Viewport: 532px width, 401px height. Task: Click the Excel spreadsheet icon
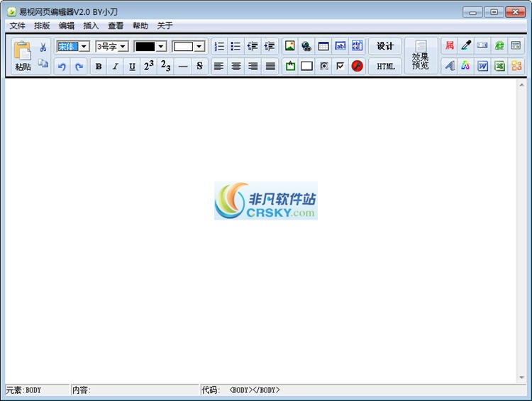pos(499,66)
